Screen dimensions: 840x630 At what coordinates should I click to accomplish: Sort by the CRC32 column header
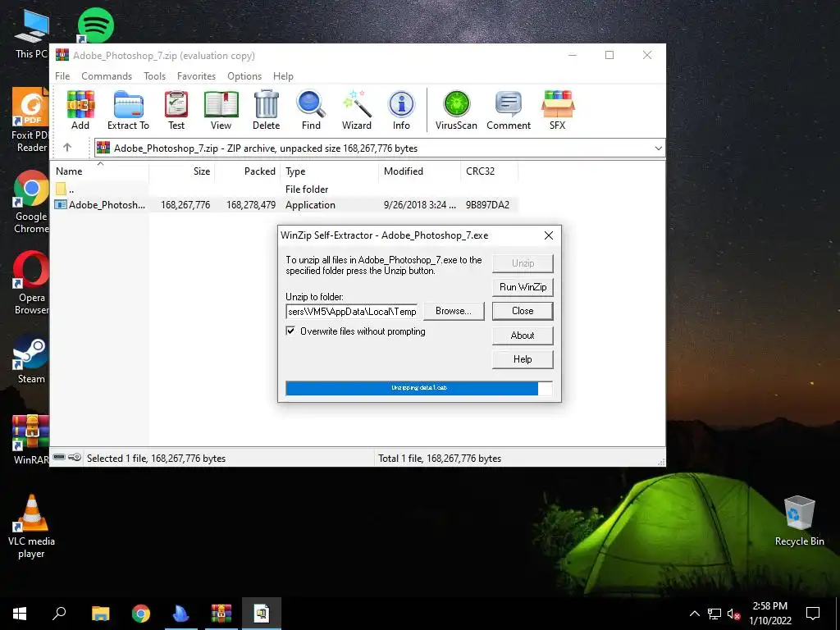coord(490,171)
